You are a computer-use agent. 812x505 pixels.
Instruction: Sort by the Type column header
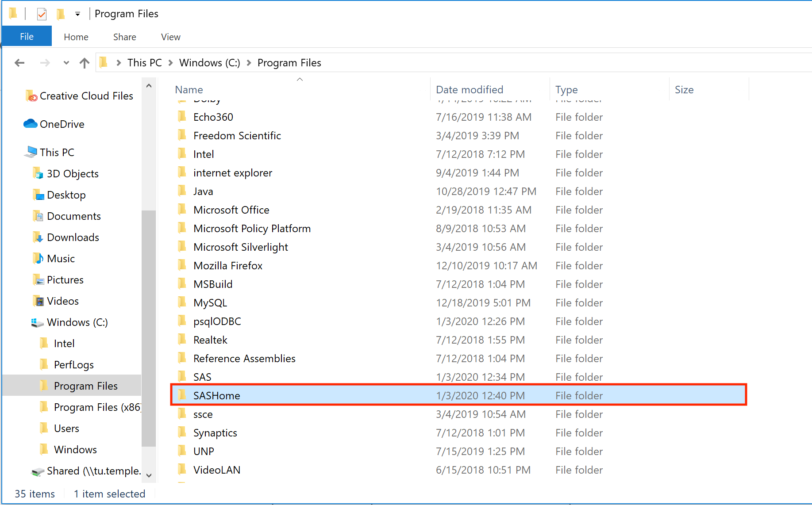(566, 90)
